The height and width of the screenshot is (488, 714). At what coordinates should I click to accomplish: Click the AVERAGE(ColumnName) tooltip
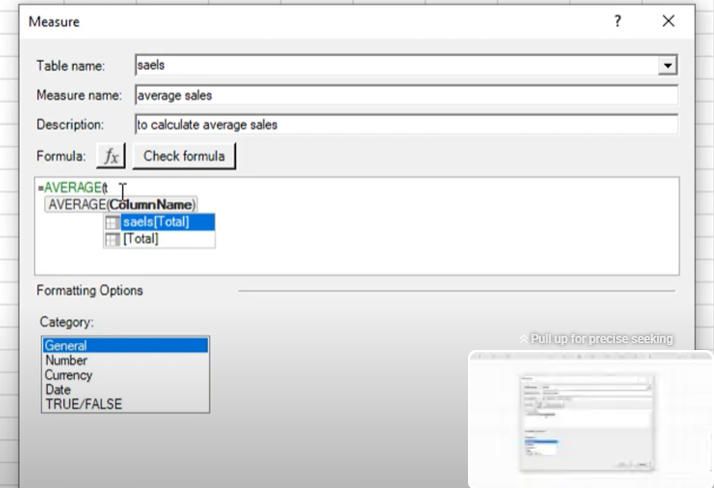tap(121, 204)
